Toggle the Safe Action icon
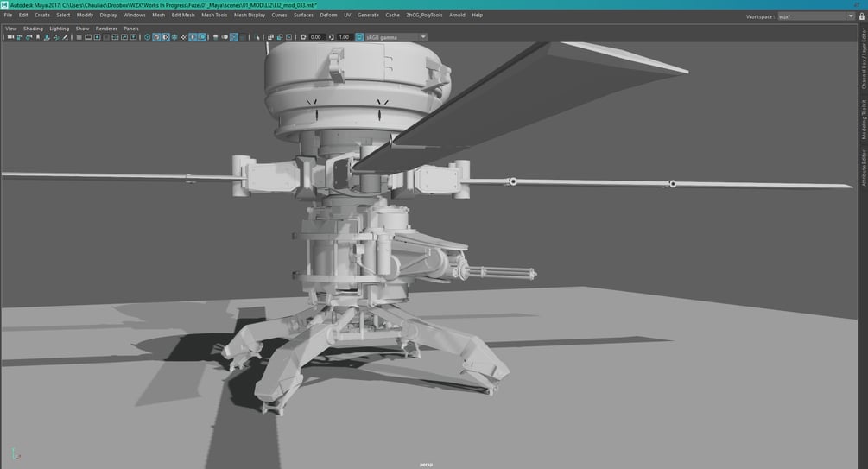Viewport: 868px width, 469px height. point(124,37)
